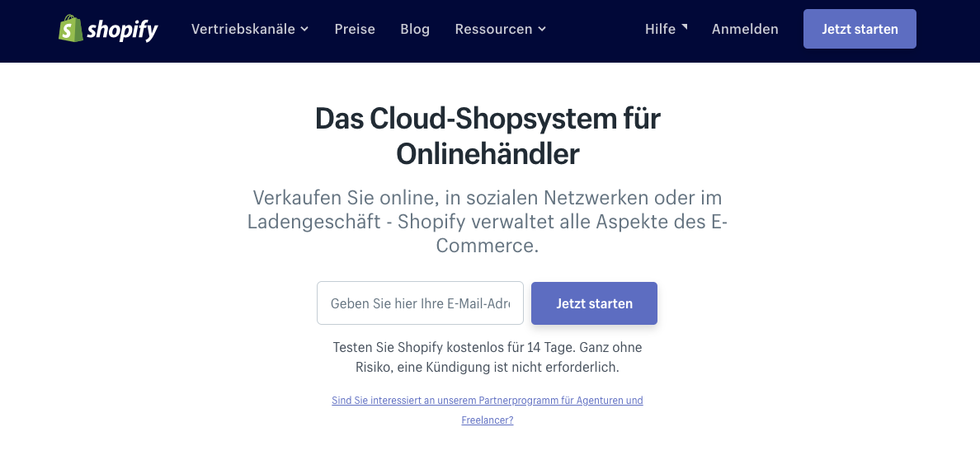The image size is (980, 474).
Task: Click the heading Das Cloud-Shopsystem für Onlinehändler
Action: (488, 135)
